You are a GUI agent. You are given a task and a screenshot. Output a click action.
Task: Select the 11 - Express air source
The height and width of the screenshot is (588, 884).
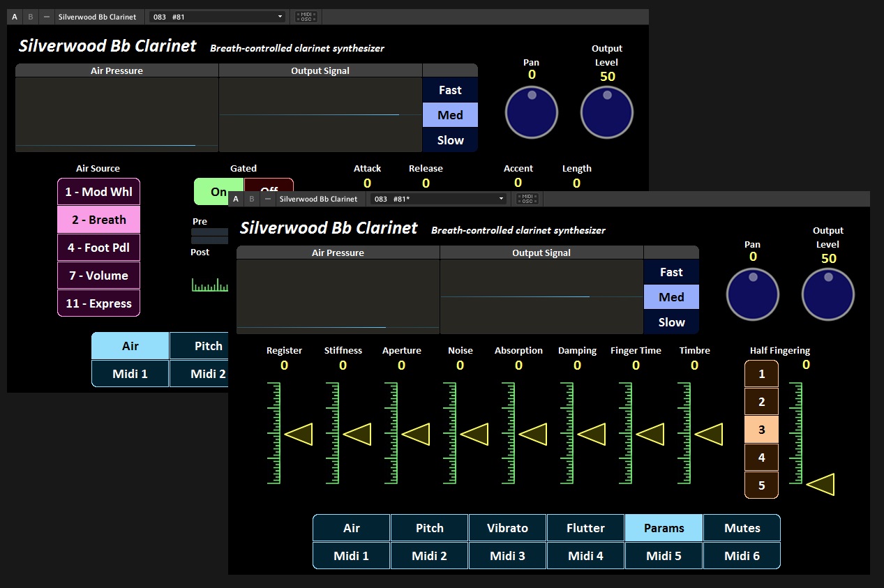98,303
